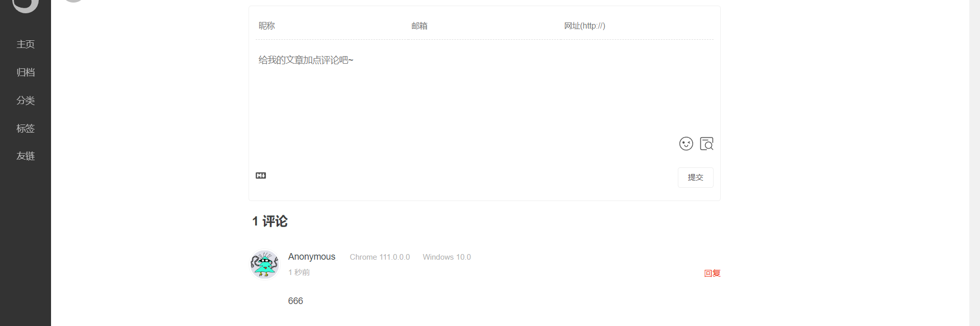980x326 pixels.
Task: Open the 主页 home page
Action: (26, 44)
